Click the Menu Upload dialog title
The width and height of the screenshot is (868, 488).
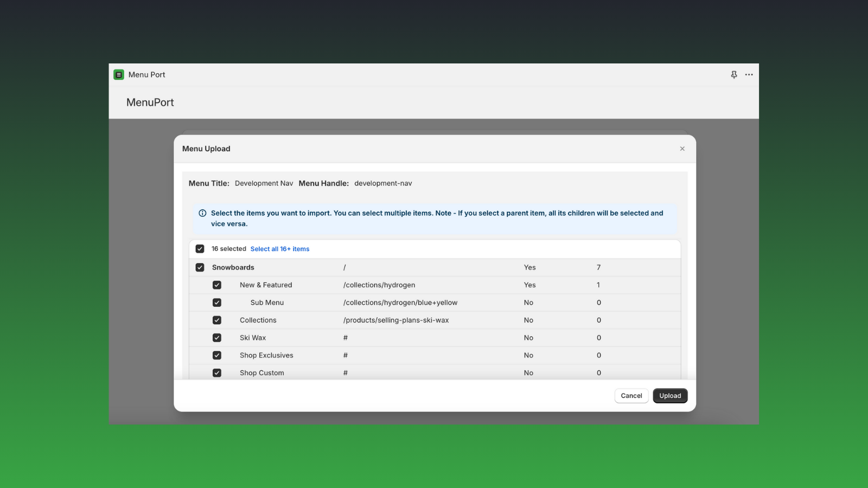click(206, 149)
